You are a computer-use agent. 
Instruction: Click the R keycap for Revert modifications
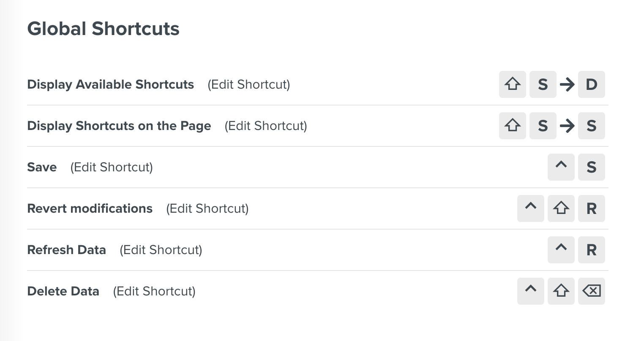[x=591, y=208]
